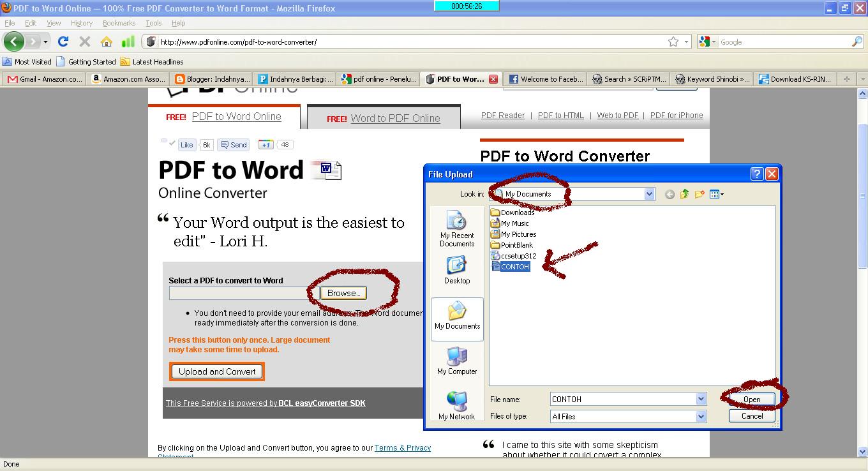Click the Facebook Send button
The height and width of the screenshot is (471, 868).
[x=233, y=145]
